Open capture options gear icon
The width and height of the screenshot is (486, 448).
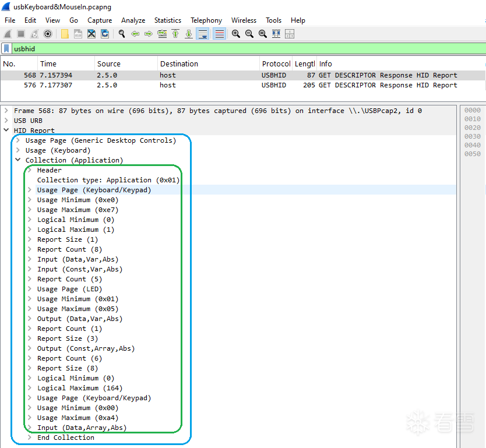[x=48, y=34]
